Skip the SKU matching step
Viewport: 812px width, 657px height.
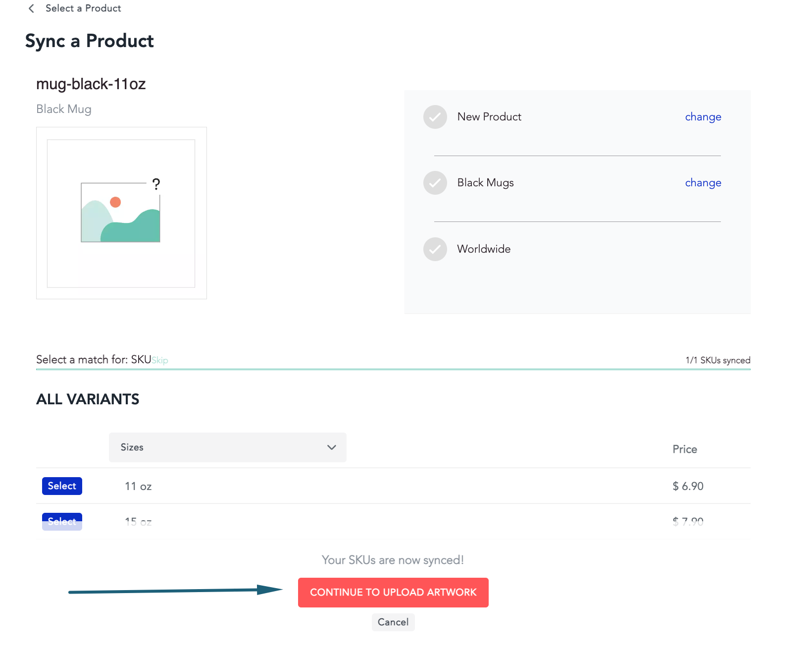[x=160, y=360]
